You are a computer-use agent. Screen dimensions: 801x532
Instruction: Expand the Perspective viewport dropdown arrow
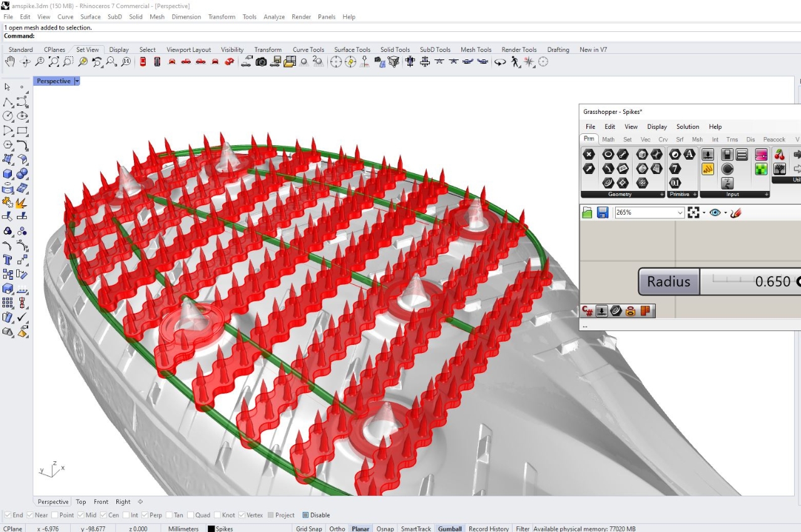coord(77,81)
